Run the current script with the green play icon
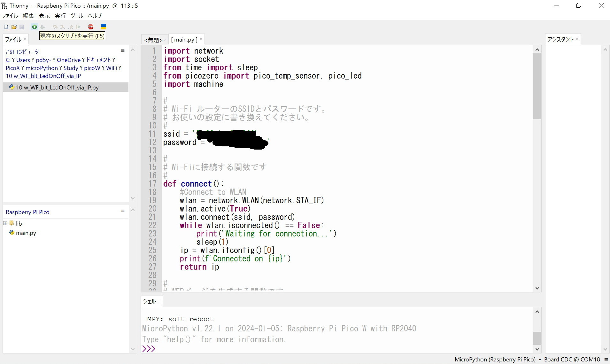610x364 pixels. (34, 27)
